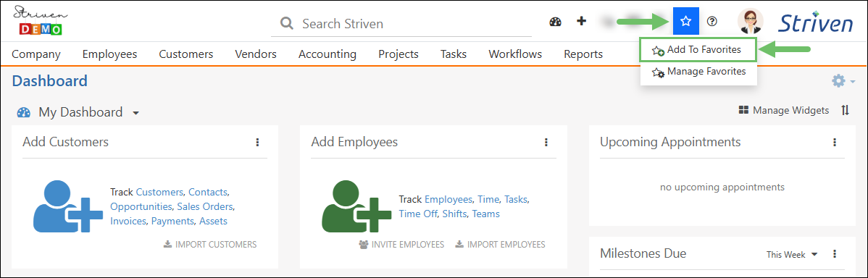Open the Tasks menu
Screen dimensions: 868x278
454,54
